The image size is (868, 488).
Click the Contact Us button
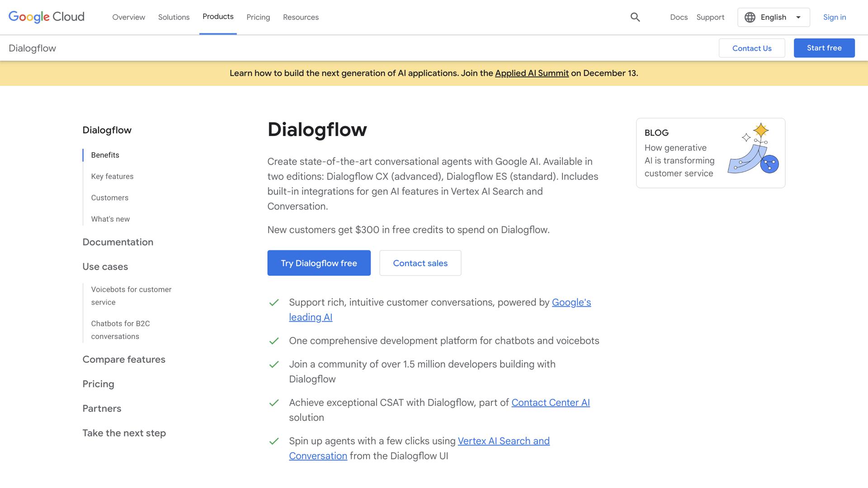(x=752, y=48)
